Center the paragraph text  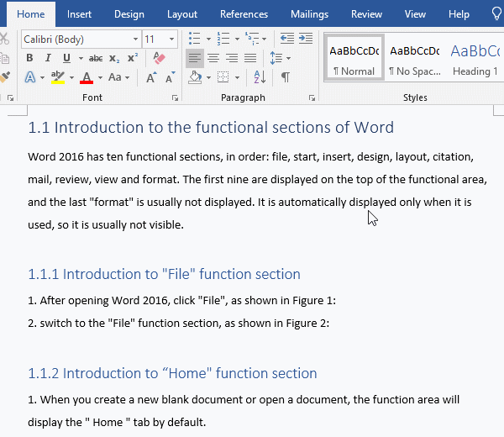pyautogui.click(x=213, y=58)
